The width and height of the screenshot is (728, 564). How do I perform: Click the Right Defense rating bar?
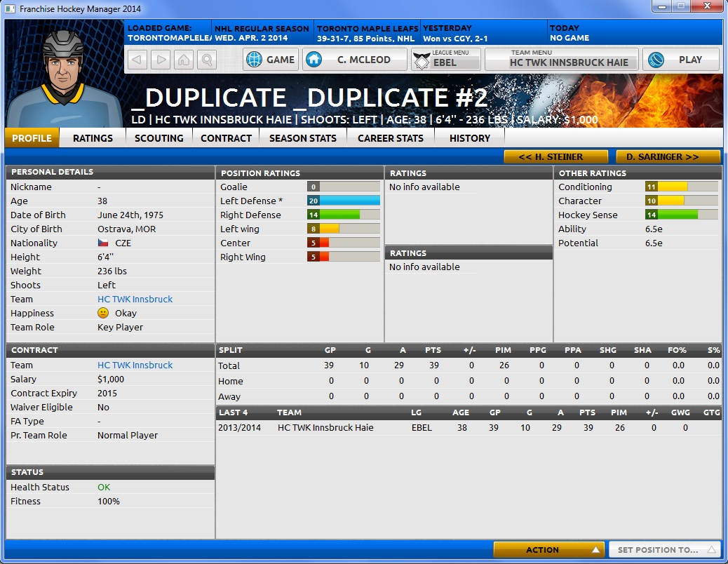click(344, 215)
